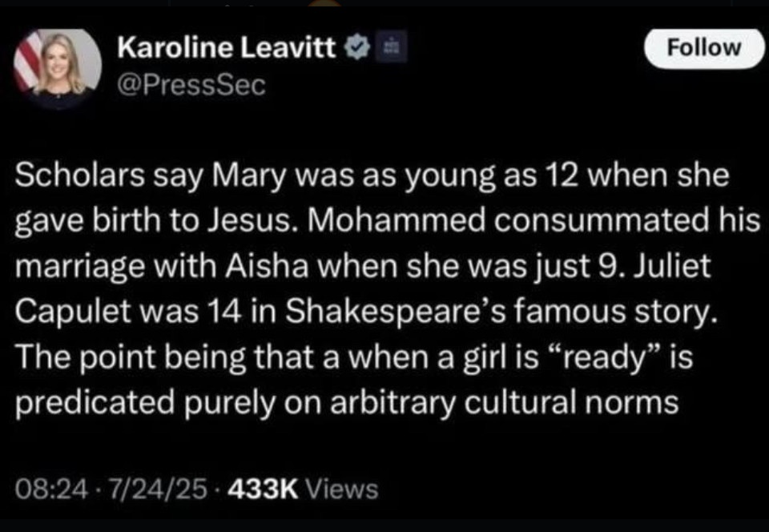
Task: Open the 433K view count
Action: (264, 490)
